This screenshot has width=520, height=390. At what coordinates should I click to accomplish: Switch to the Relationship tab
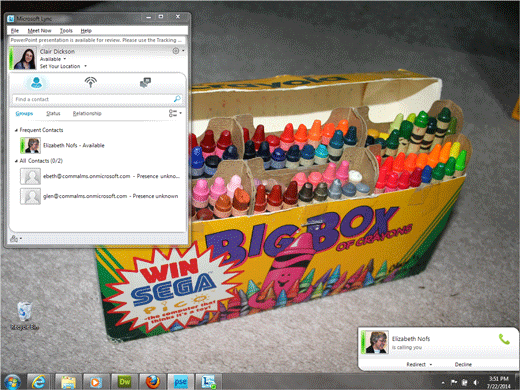(87, 113)
